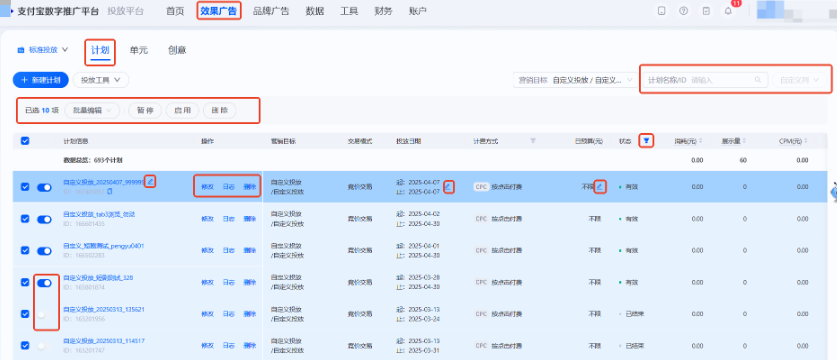The width and height of the screenshot is (837, 360).
Task: Click 修改 for plan 自定义投放_20250313_135621
Action: coord(207,314)
